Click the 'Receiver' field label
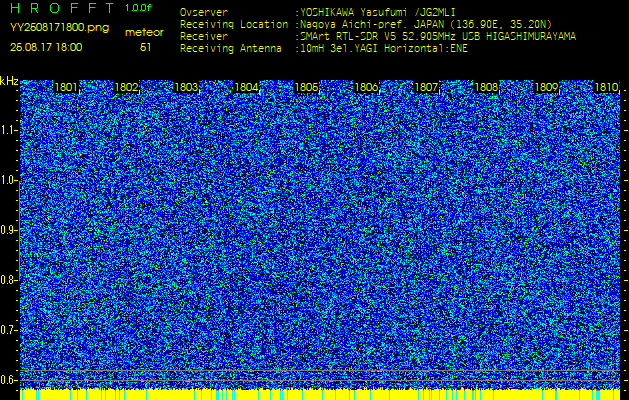This screenshot has width=629, height=400. [x=204, y=37]
